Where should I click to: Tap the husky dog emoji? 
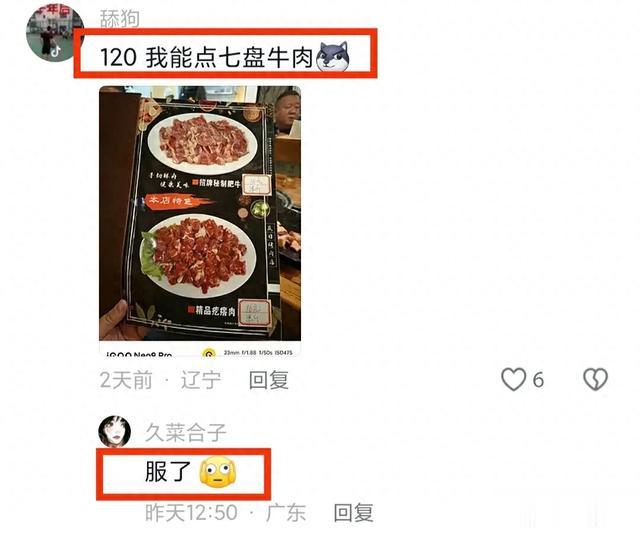pyautogui.click(x=333, y=57)
